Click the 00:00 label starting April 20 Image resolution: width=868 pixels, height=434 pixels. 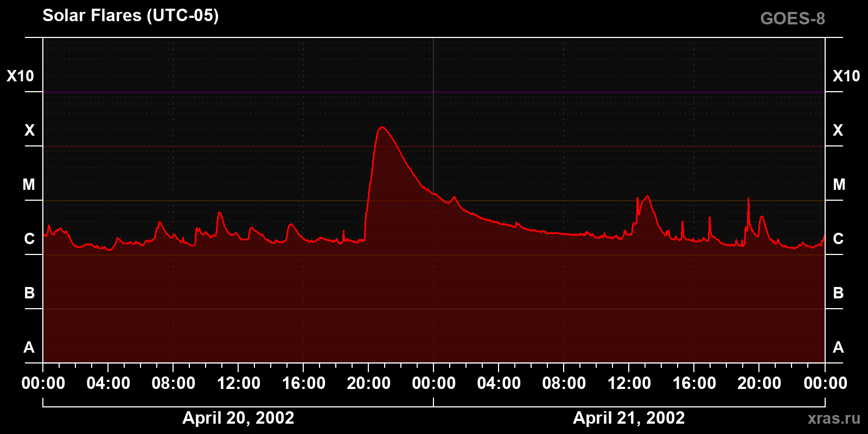pyautogui.click(x=43, y=383)
